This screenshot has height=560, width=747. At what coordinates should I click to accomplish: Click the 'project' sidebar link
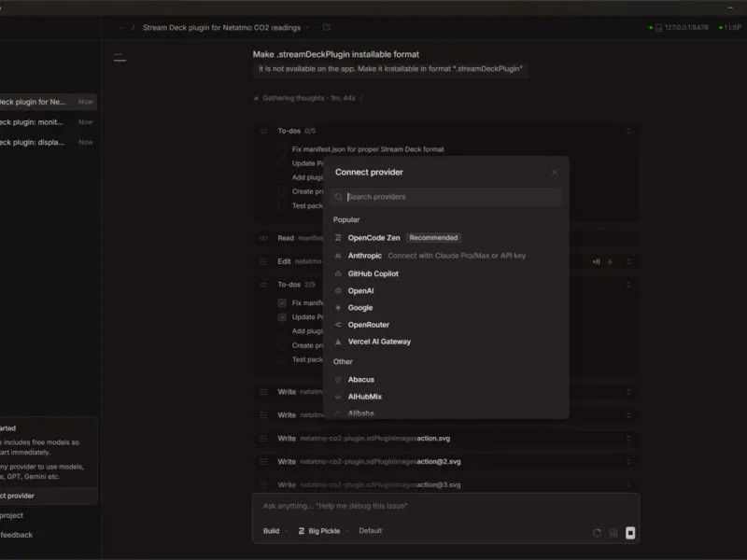point(12,515)
